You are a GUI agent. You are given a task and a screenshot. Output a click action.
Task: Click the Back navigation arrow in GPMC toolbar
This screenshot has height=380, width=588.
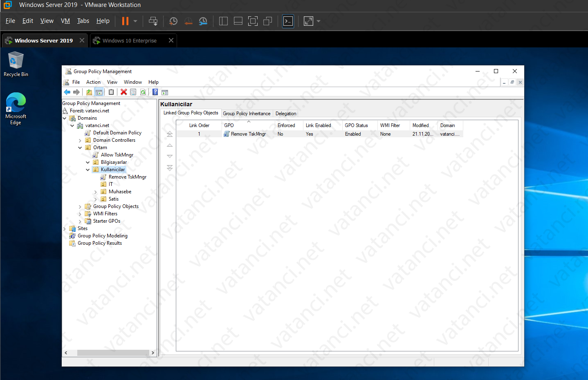pyautogui.click(x=67, y=92)
